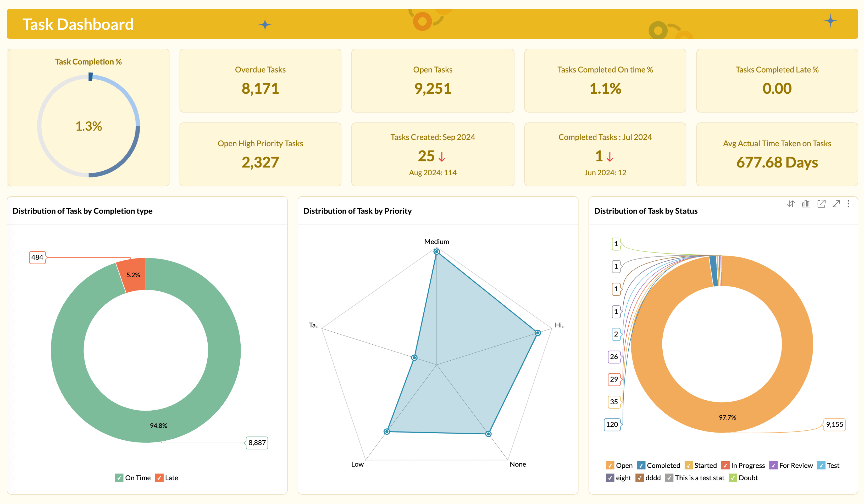
Task: Toggle the Test status legend checkbox
Action: (x=821, y=465)
